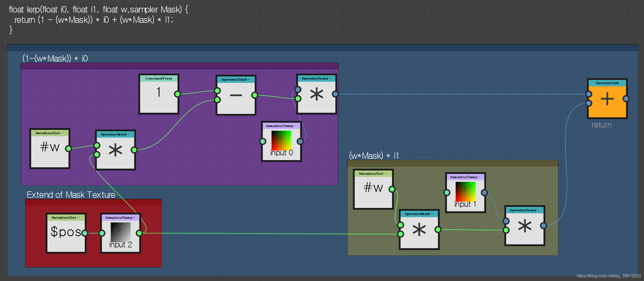This screenshot has height=281, width=644.
Task: Click the bottom input port of Add node
Action: [x=589, y=103]
